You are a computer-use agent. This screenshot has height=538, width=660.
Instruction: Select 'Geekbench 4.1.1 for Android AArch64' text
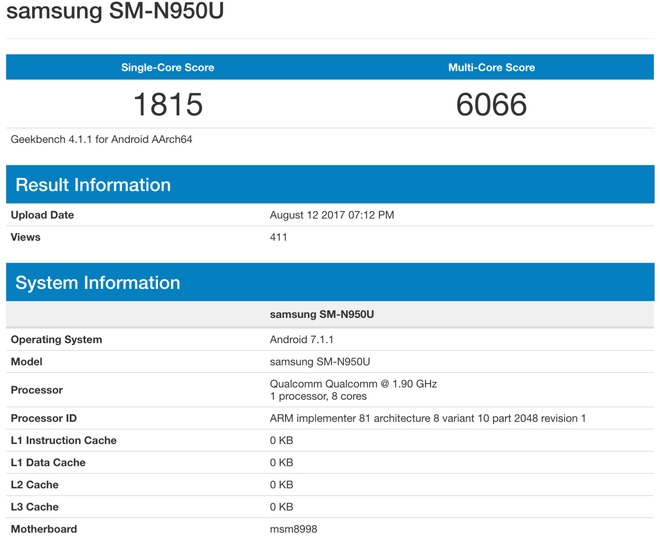[101, 139]
